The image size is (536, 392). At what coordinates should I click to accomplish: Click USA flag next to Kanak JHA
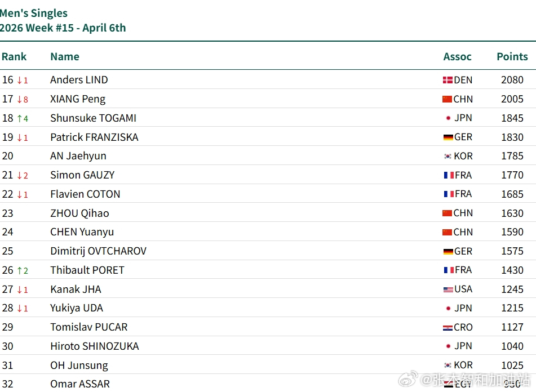click(448, 289)
